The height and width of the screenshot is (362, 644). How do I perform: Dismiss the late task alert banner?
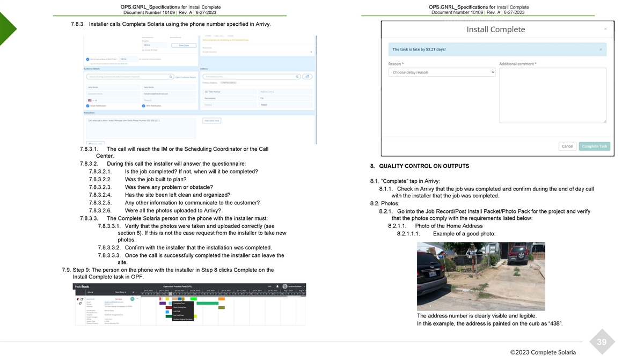pyautogui.click(x=600, y=49)
